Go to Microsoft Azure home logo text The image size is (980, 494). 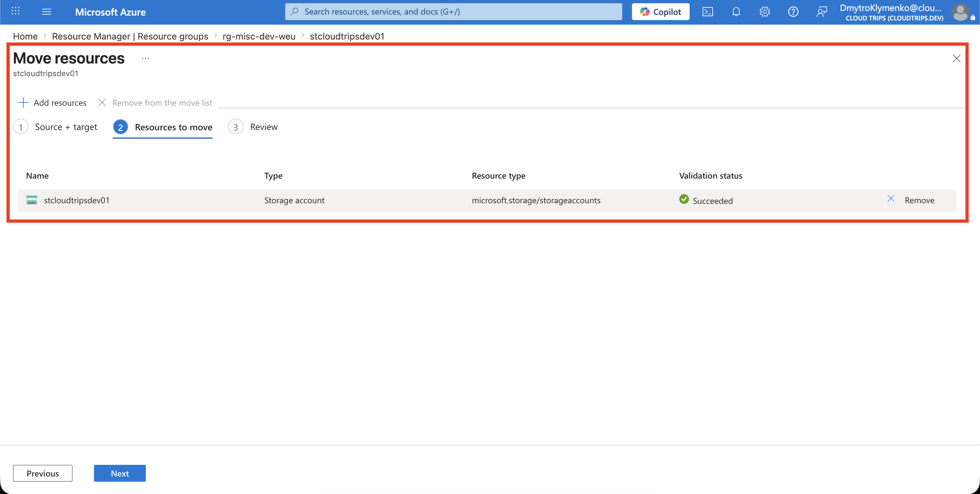point(110,12)
